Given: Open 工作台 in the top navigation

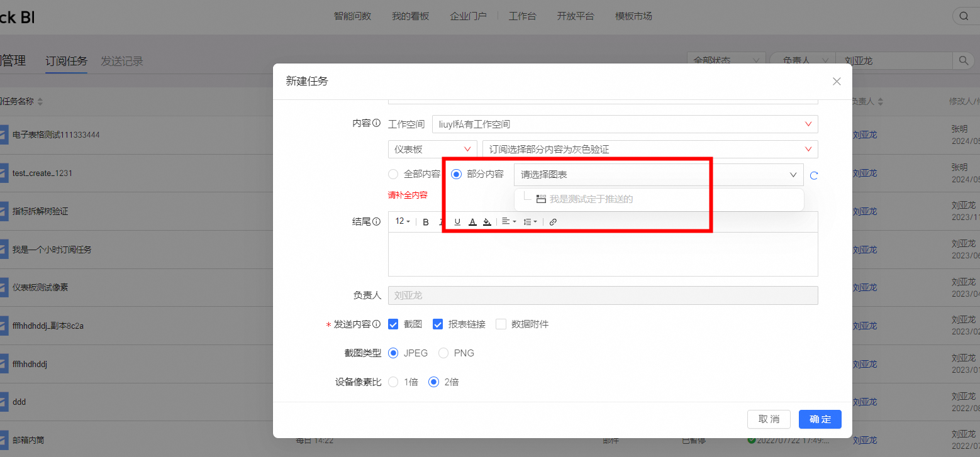Looking at the screenshot, I should point(522,16).
